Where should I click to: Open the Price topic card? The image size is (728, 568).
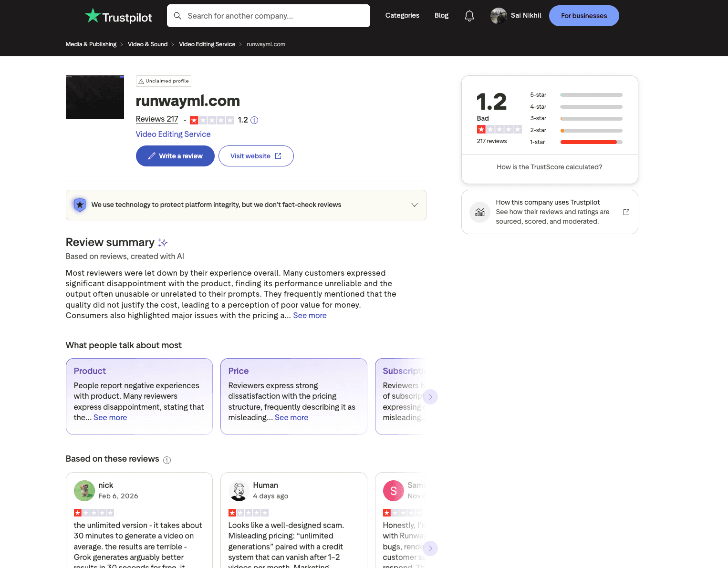[294, 396]
